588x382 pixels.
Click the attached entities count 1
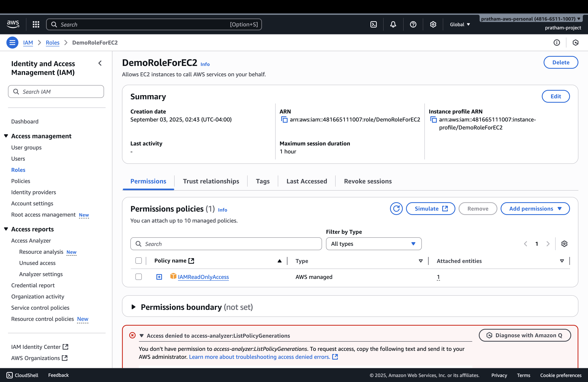coord(438,277)
